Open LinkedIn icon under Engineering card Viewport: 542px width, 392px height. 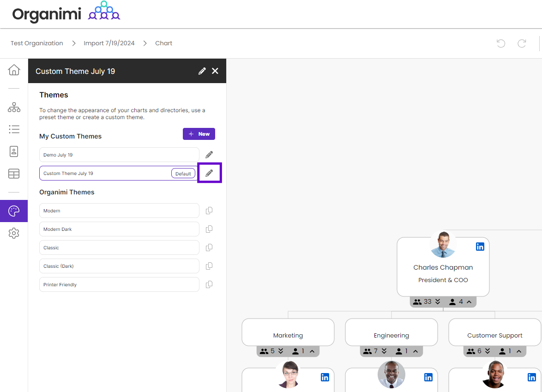pyautogui.click(x=428, y=377)
